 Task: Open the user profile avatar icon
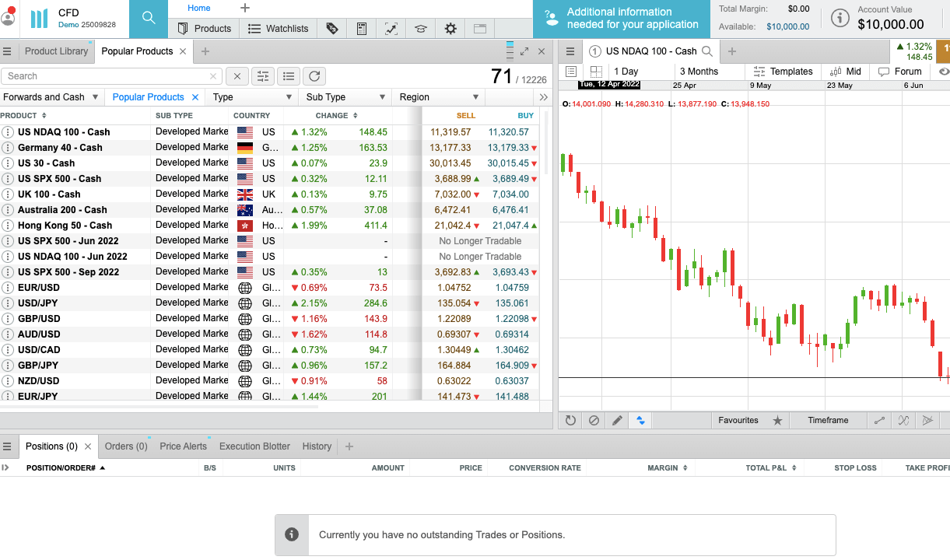click(x=8, y=17)
